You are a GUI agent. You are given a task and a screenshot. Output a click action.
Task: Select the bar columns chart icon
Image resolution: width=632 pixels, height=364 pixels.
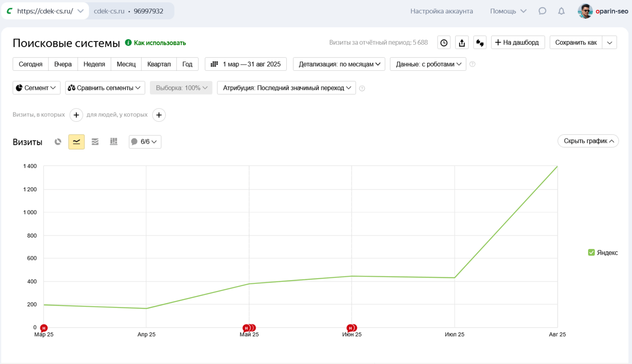coord(114,141)
